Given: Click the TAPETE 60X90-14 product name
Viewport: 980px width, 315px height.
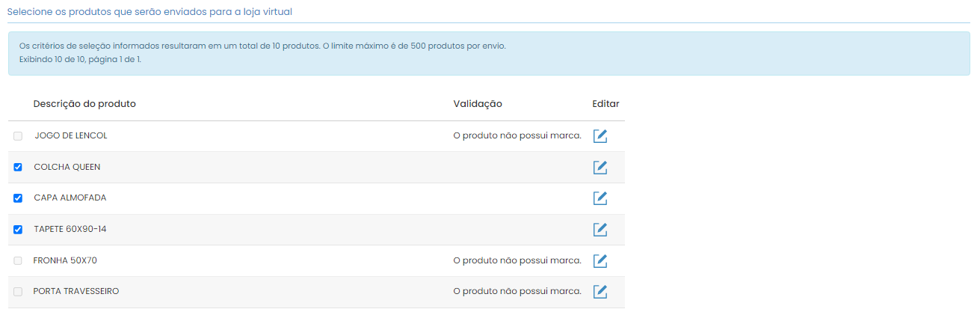Looking at the screenshot, I should (x=70, y=229).
